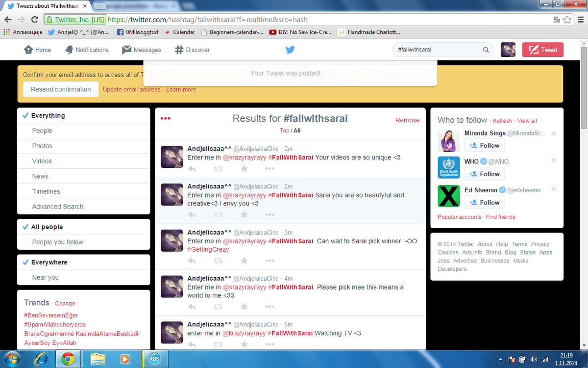Click Remove for saved search
588x368 pixels.
pos(408,120)
